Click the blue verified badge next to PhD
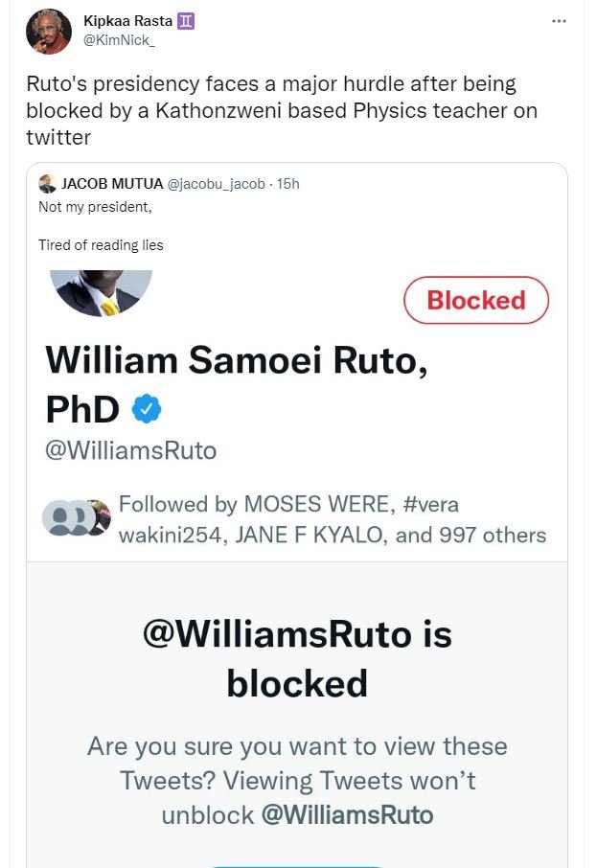Viewport: 597px width, 868px height. click(145, 408)
